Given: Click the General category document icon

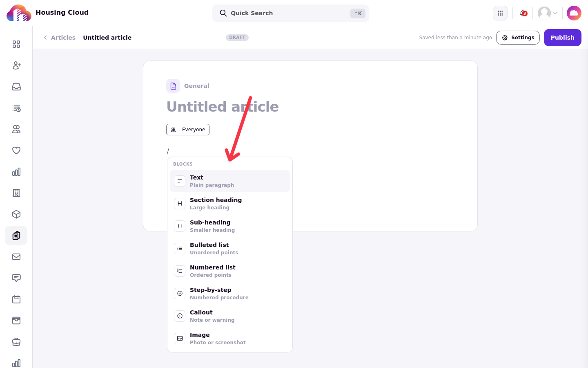Looking at the screenshot, I should pos(173,86).
